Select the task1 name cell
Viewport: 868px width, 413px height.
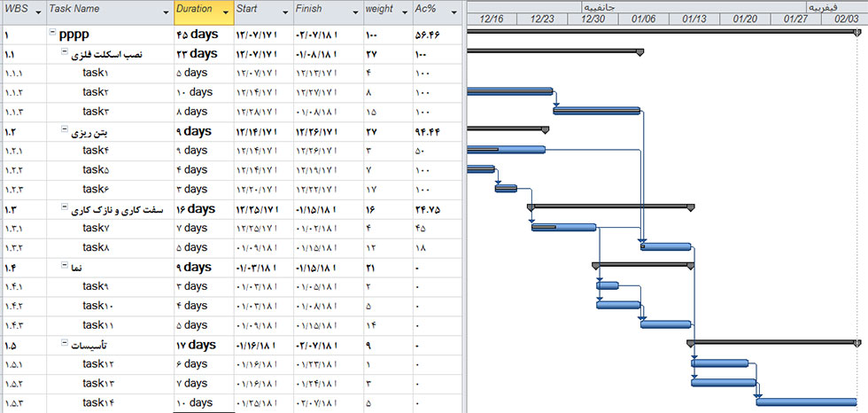(x=95, y=73)
